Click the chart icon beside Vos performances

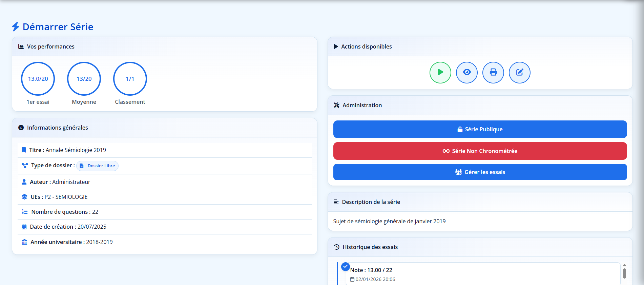tap(21, 46)
